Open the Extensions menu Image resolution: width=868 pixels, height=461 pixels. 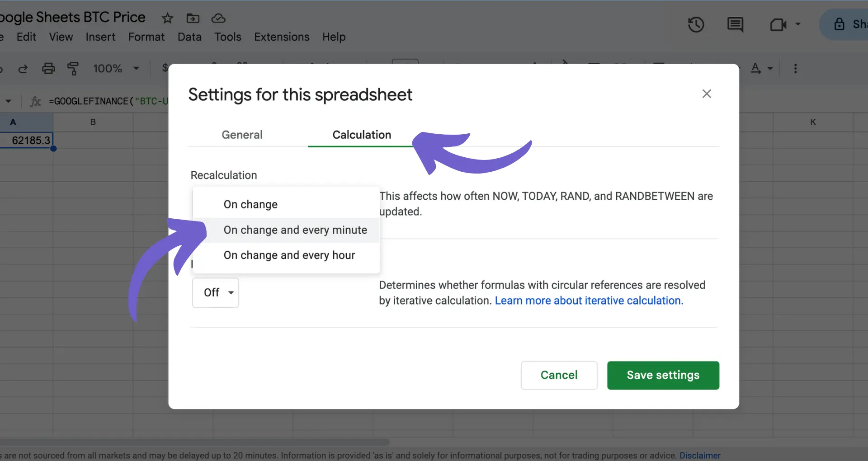[x=282, y=37]
